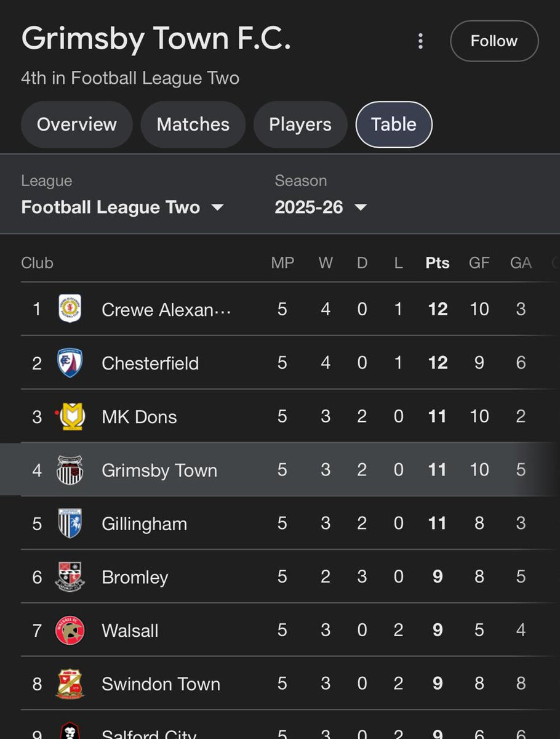Follow Grimsby Town F.C.

click(x=494, y=41)
